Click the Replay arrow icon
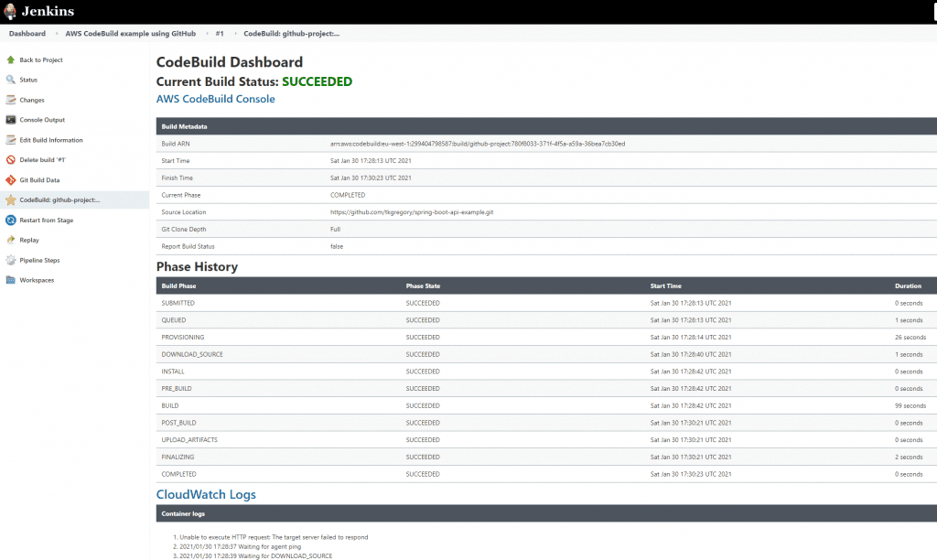 11,240
